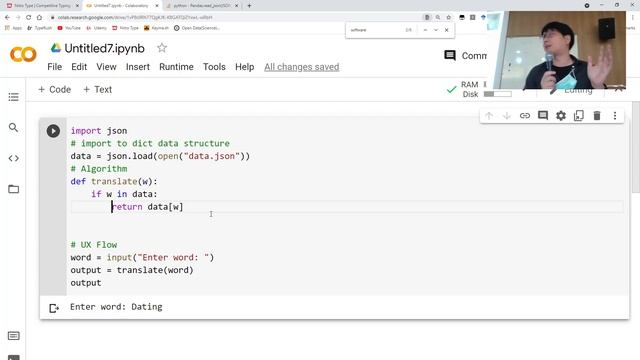Add a comment to the cell
The height and width of the screenshot is (360, 640).
(x=543, y=116)
